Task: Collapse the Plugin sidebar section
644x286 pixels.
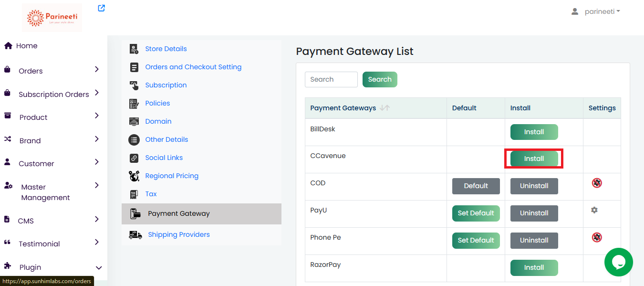Action: pyautogui.click(x=99, y=268)
